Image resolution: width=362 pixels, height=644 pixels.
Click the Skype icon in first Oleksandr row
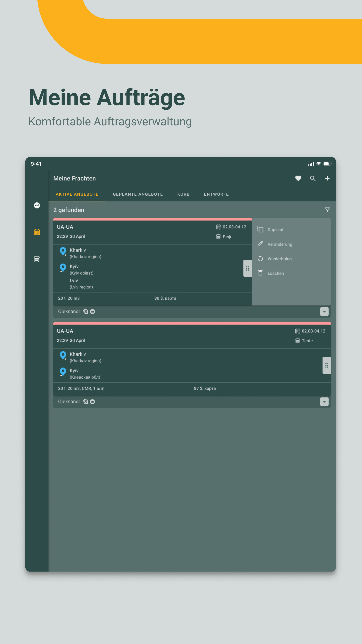point(86,312)
